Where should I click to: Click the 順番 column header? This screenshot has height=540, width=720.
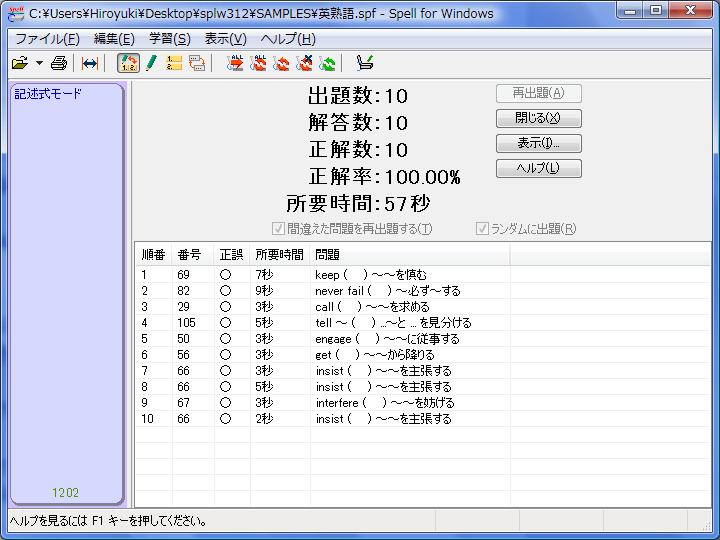[154, 254]
